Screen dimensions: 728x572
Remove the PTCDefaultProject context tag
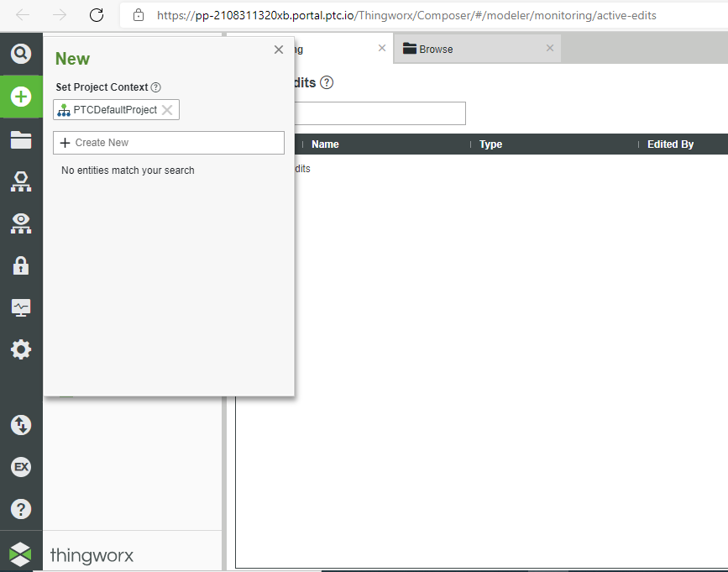point(167,109)
